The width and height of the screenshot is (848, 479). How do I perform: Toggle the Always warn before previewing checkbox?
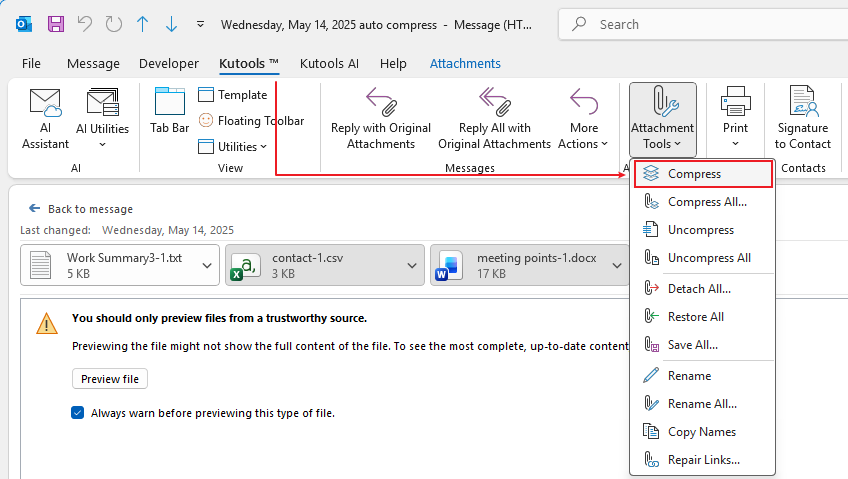pyautogui.click(x=78, y=412)
